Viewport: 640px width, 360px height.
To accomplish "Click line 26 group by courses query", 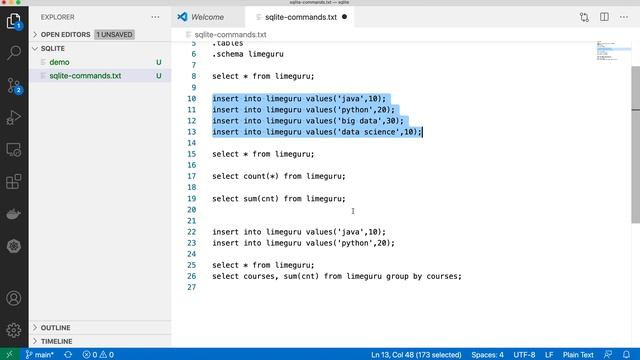I will click(337, 276).
